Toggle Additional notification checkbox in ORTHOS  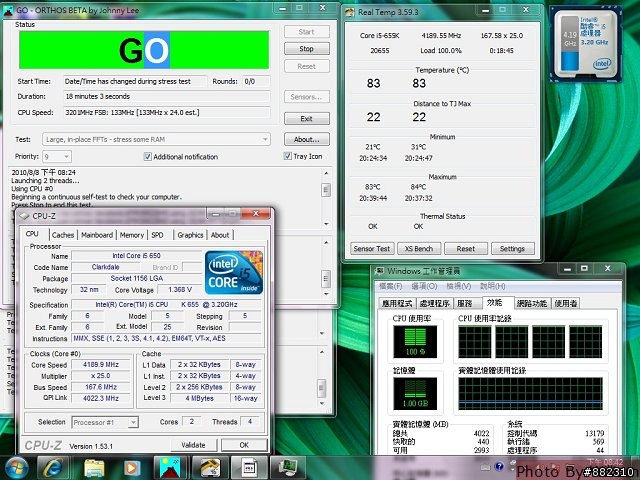click(147, 156)
